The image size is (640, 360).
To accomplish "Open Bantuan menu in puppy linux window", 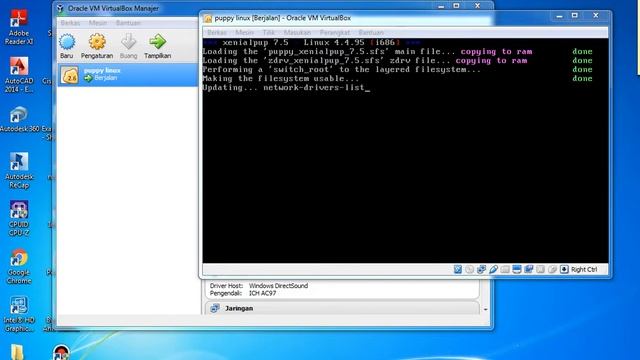I will tap(371, 32).
